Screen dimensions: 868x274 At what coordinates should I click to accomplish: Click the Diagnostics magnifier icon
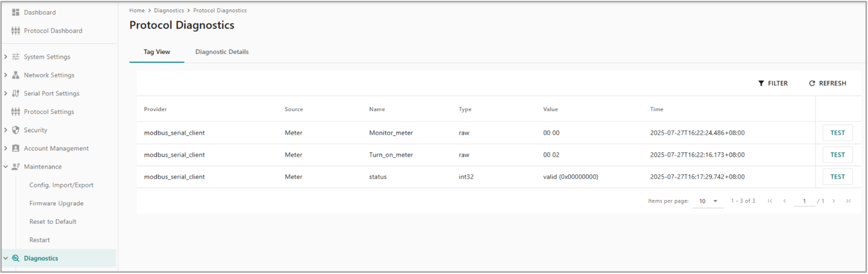(x=16, y=258)
